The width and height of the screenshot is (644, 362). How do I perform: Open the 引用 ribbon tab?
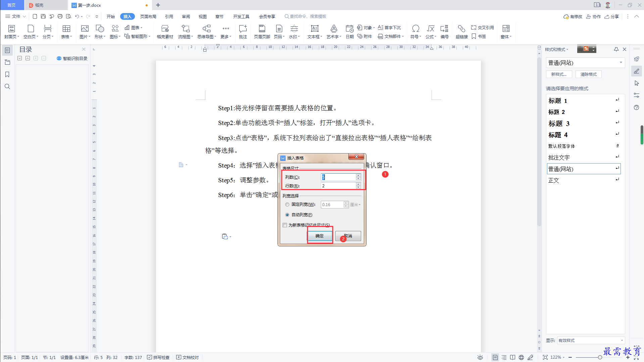(x=169, y=16)
